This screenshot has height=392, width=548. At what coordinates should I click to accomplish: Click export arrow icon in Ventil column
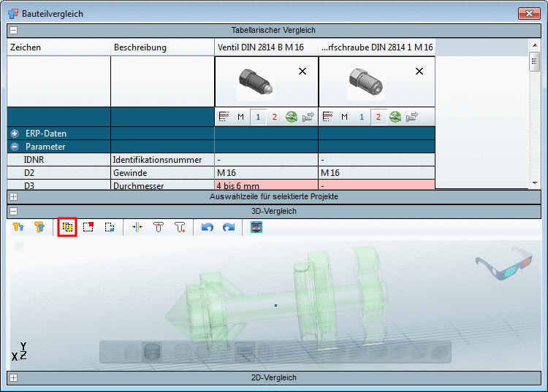(x=308, y=117)
